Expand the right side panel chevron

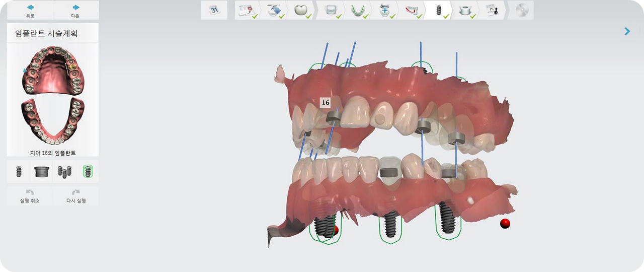click(x=627, y=31)
